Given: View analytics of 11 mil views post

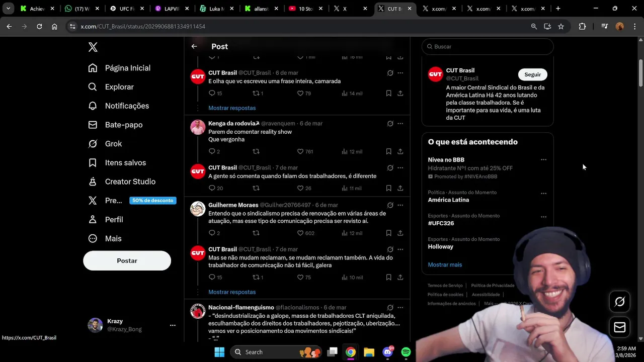Looking at the screenshot, I should (352, 189).
